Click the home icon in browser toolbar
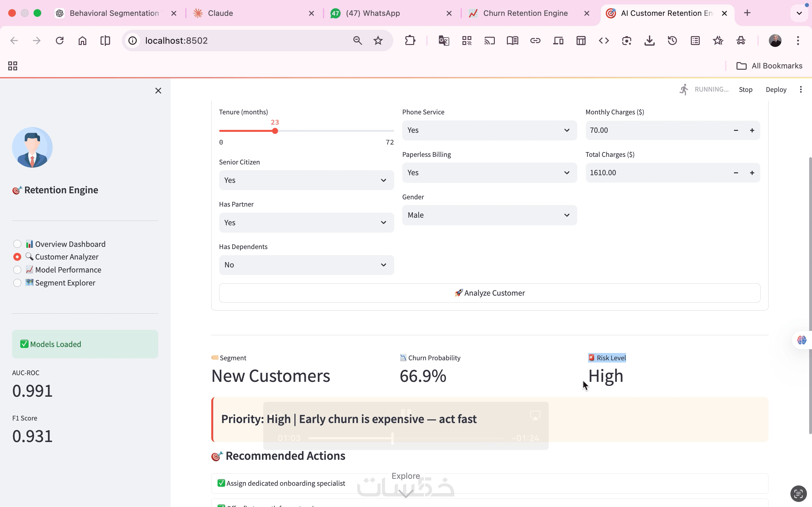This screenshot has width=812, height=507. tap(82, 41)
